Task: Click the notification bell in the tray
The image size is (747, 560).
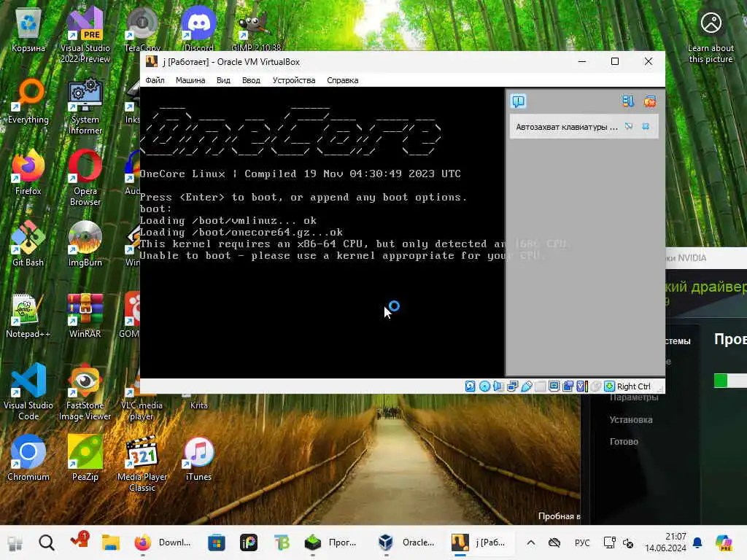Action: [x=697, y=542]
